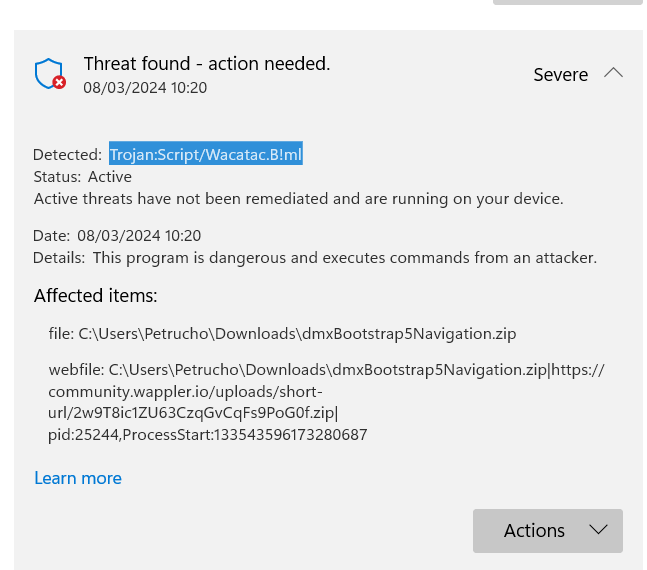Click the 'Date: 08/03/2024 10:20' line

coord(117,236)
